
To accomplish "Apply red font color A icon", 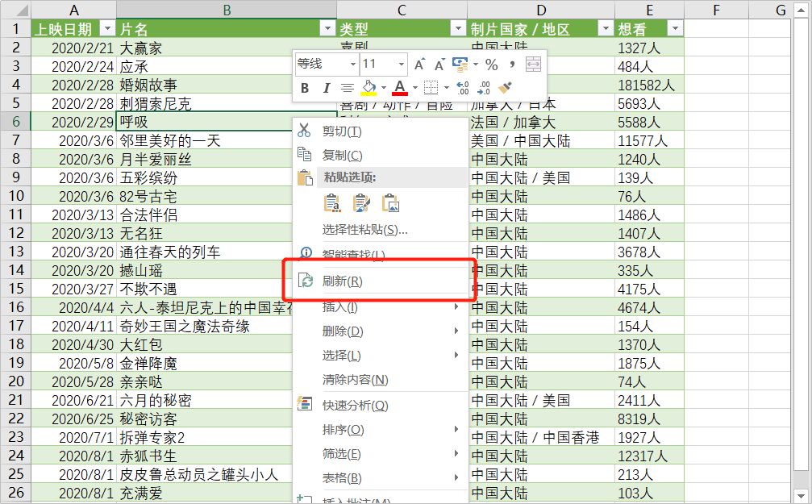I will 400,88.
